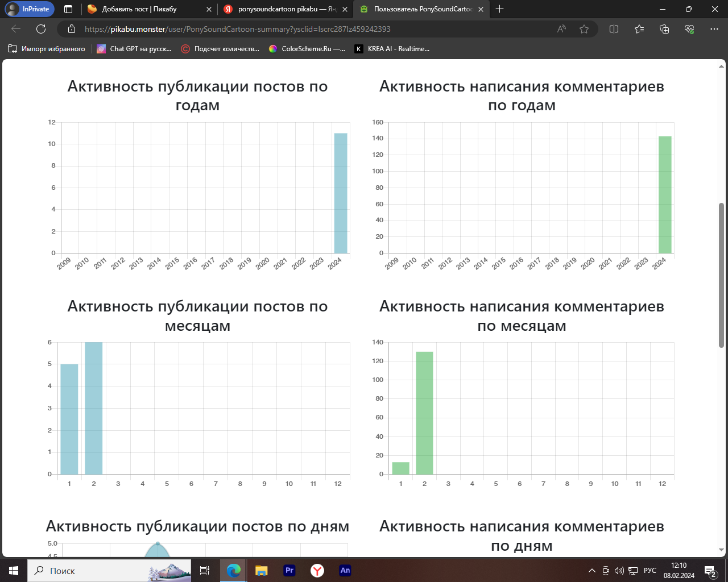Image resolution: width=728 pixels, height=582 pixels.
Task: Click the heading "Активность публикации постов по годам"
Action: coord(197,95)
